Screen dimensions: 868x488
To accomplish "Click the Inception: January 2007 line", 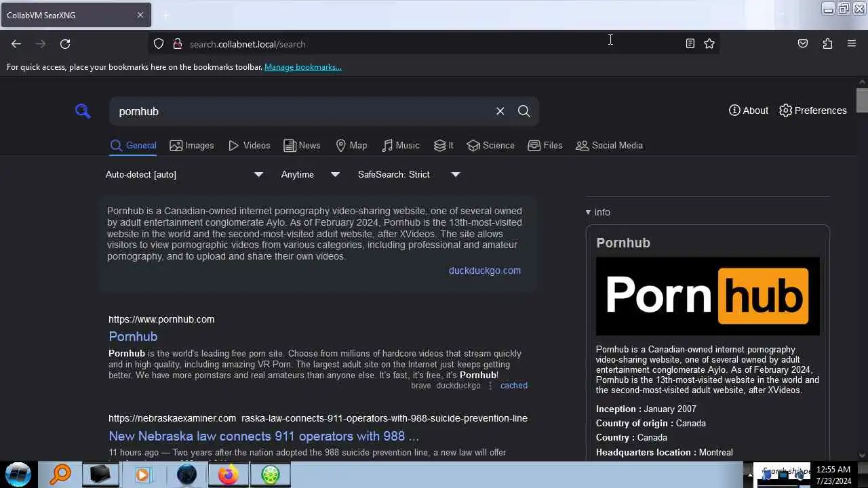I will pyautogui.click(x=646, y=409).
